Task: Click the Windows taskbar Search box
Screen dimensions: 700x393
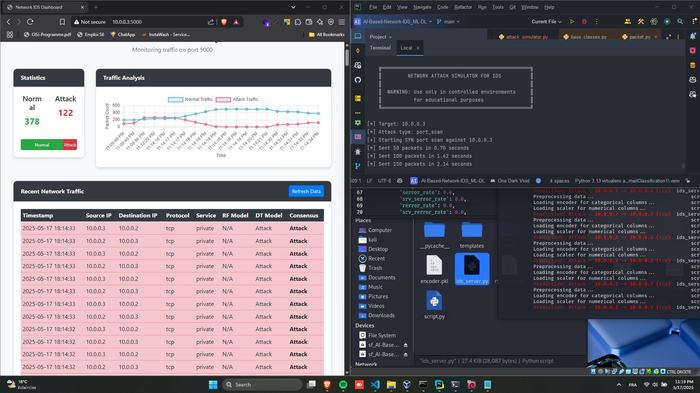Action: click(262, 385)
